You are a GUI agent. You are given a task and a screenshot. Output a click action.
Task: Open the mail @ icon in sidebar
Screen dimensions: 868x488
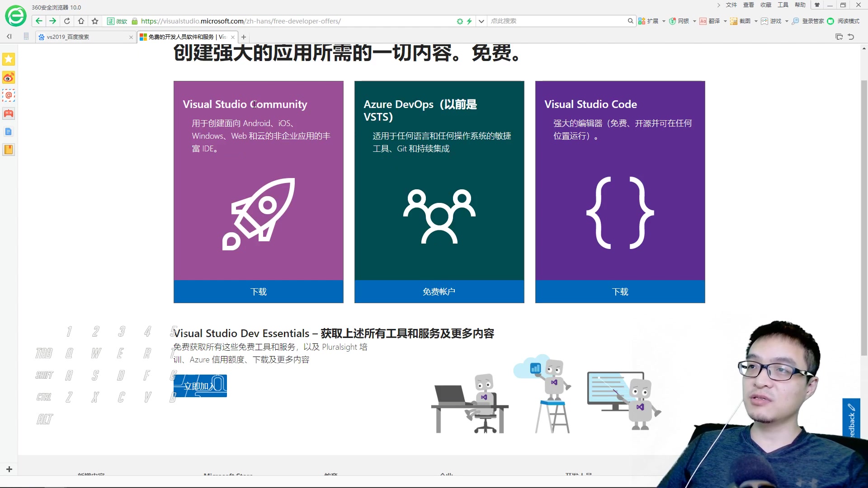9,95
